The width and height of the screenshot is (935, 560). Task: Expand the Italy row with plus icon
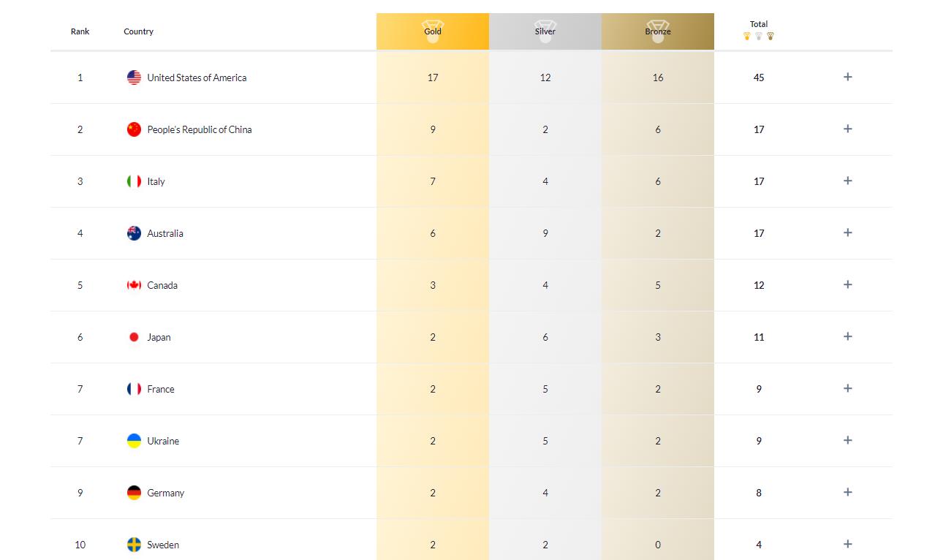(x=847, y=181)
